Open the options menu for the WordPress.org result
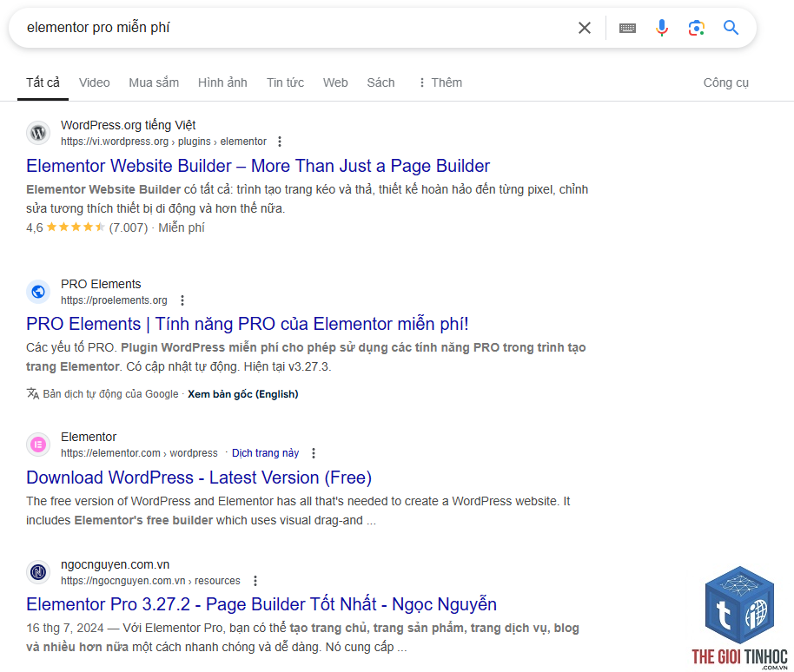794x672 pixels. coord(280,142)
